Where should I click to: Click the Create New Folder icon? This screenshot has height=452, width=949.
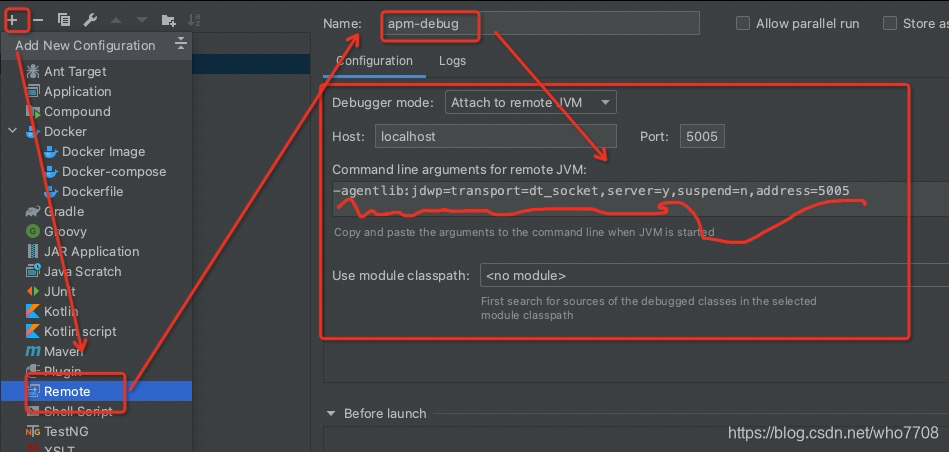coord(169,20)
